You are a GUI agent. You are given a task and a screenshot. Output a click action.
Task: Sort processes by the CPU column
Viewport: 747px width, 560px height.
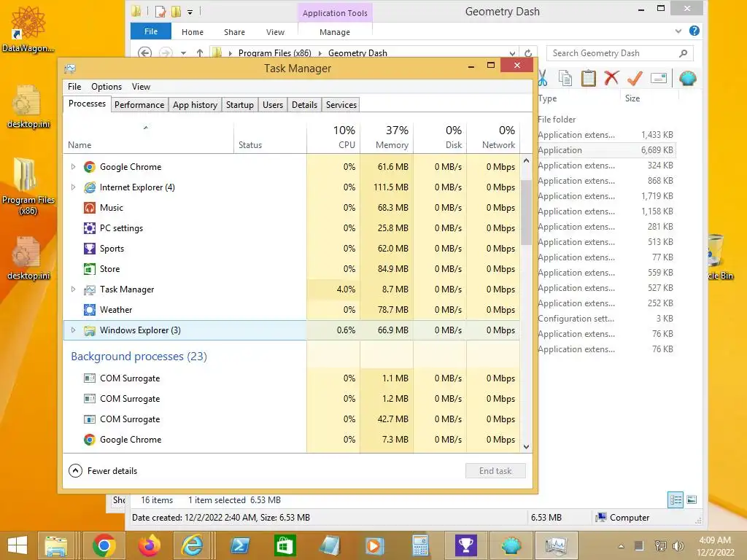coord(333,137)
